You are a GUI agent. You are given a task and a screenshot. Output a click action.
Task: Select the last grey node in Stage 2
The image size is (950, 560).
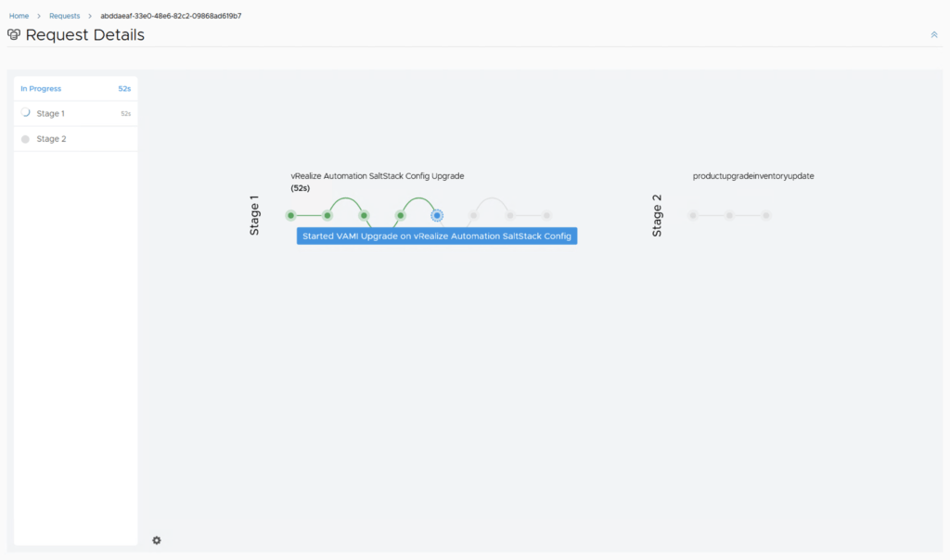[x=765, y=215]
